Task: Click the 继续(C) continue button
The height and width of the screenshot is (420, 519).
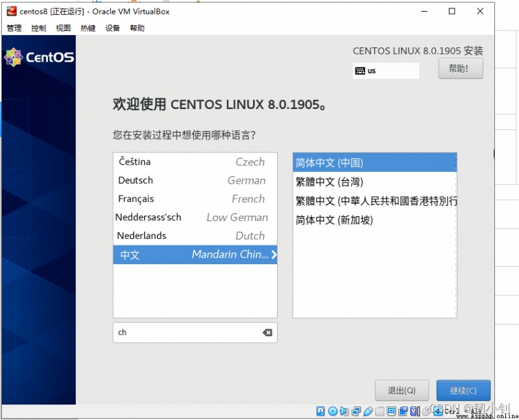Action: pyautogui.click(x=463, y=391)
